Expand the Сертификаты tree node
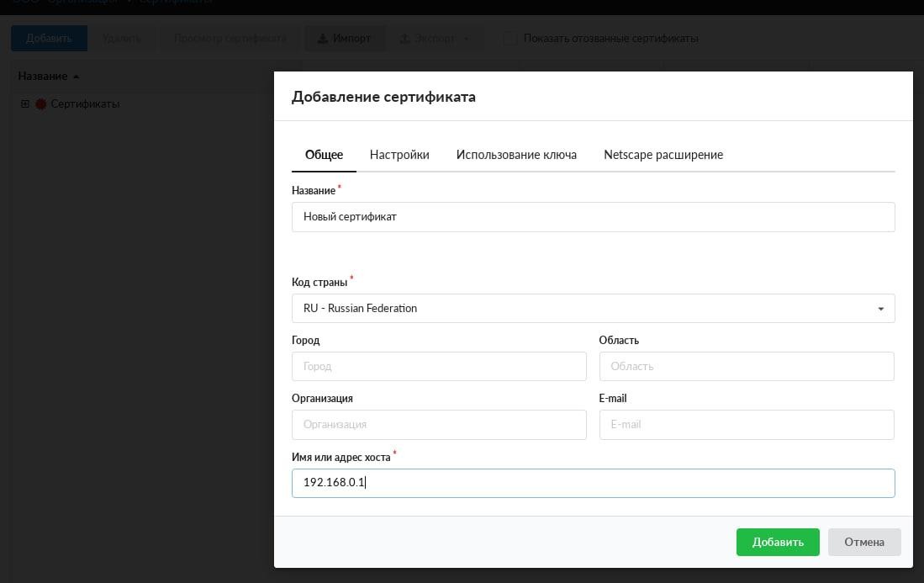This screenshot has height=583, width=924. [24, 103]
